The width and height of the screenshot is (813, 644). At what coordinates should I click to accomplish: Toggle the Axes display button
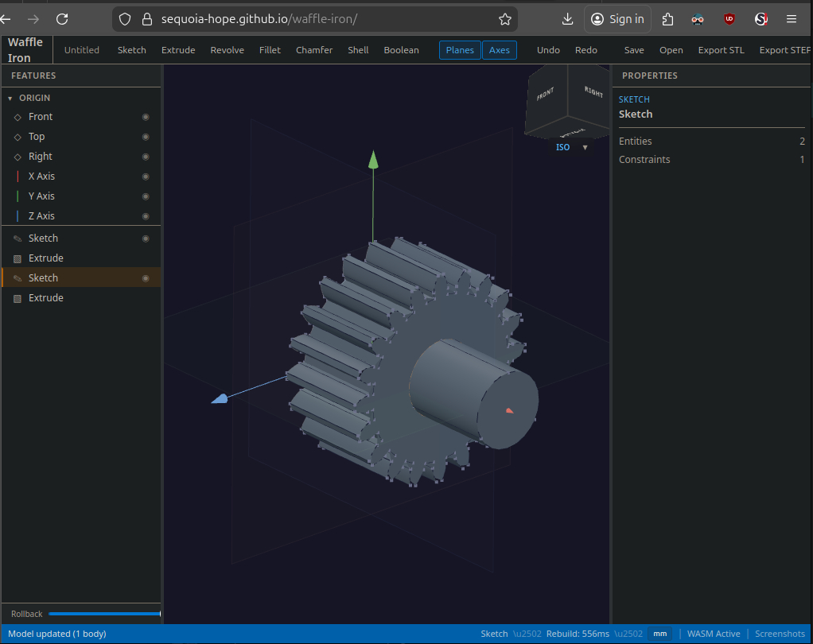tap(499, 50)
